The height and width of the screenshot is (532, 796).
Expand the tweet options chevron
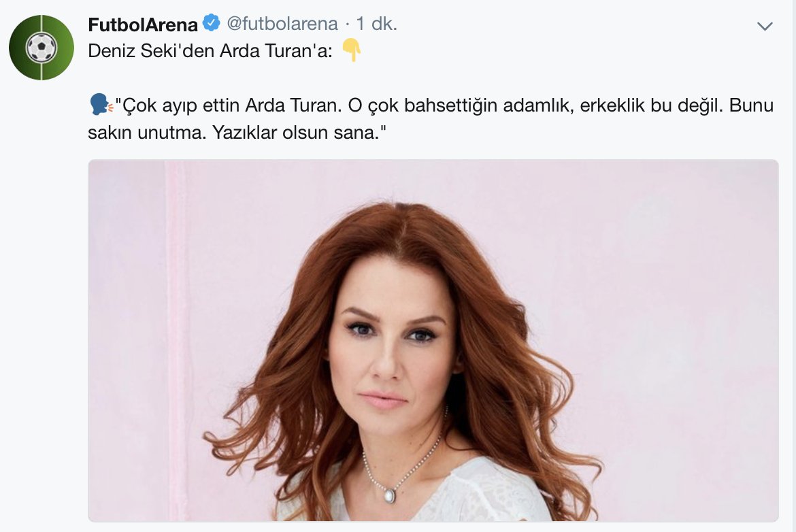765,26
